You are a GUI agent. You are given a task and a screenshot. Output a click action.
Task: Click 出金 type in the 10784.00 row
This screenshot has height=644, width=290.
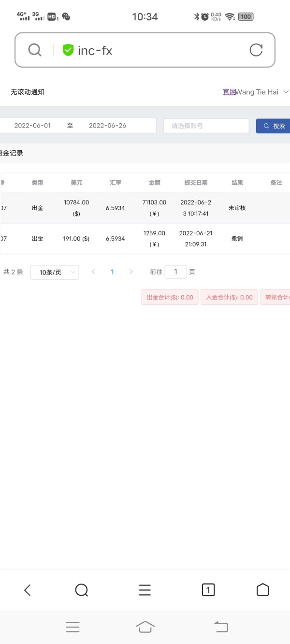(38, 208)
